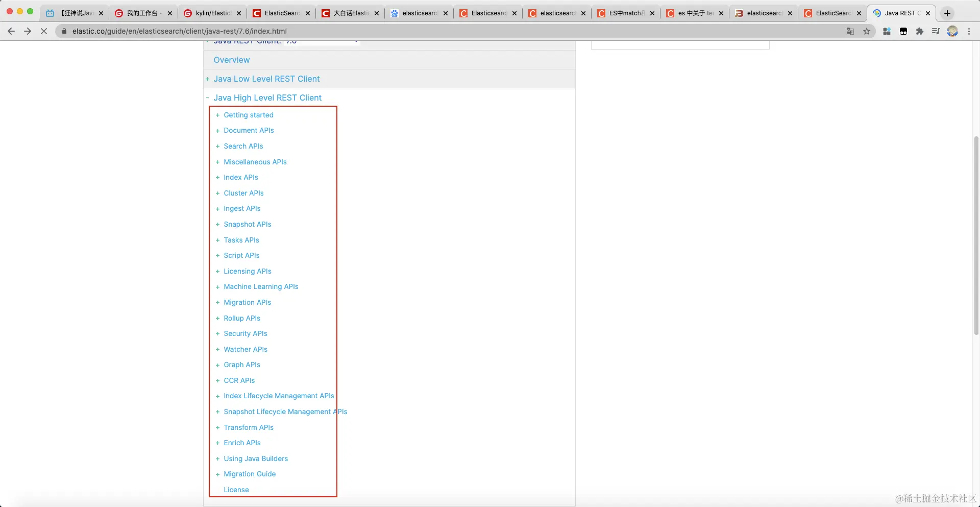Open the translate page icon in address bar
Image resolution: width=980 pixels, height=507 pixels.
tap(850, 31)
